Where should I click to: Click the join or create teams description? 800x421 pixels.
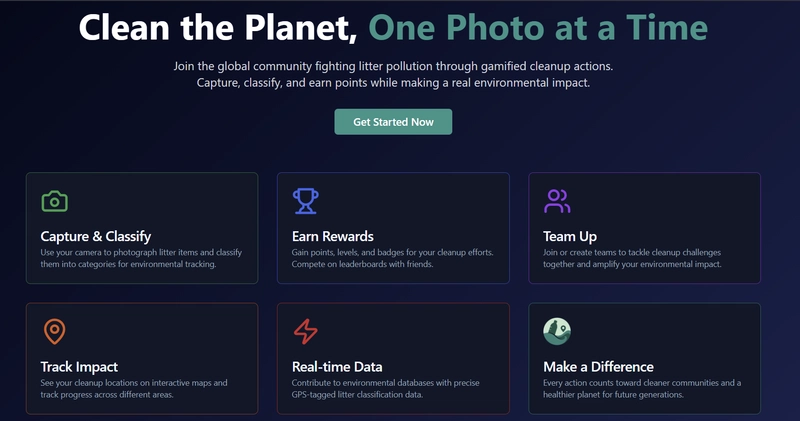(632, 258)
